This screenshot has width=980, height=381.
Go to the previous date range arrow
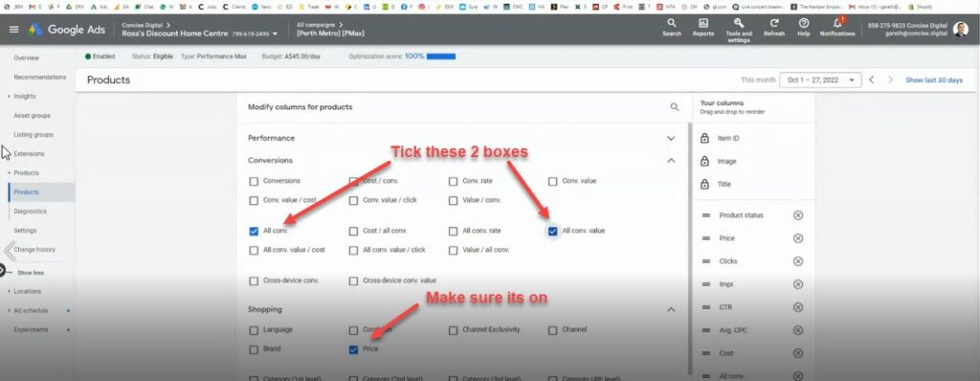coord(872,80)
